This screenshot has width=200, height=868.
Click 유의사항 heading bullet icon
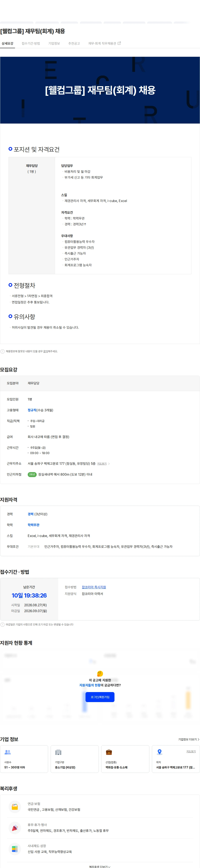pos(10,316)
